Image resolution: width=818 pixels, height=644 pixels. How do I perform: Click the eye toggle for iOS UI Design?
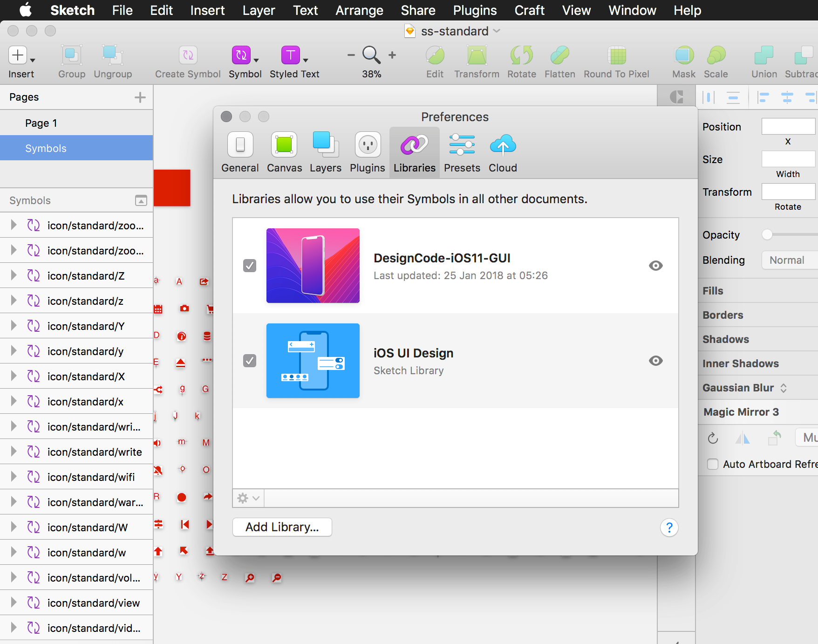(x=655, y=360)
